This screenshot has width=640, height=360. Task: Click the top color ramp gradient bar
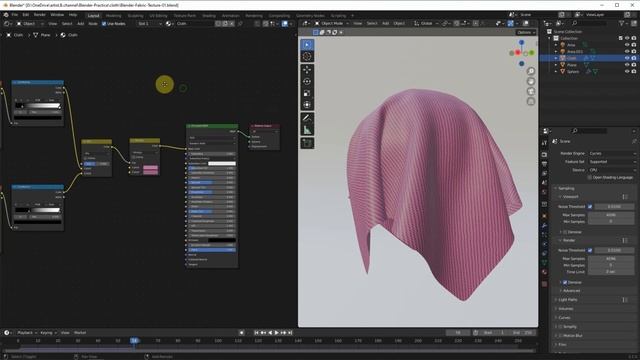[38, 106]
